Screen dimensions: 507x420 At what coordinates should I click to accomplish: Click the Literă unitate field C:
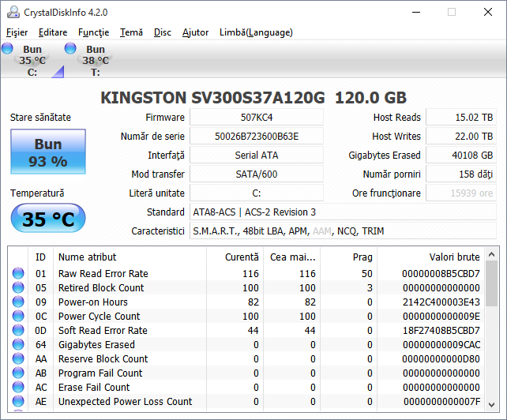pyautogui.click(x=257, y=193)
